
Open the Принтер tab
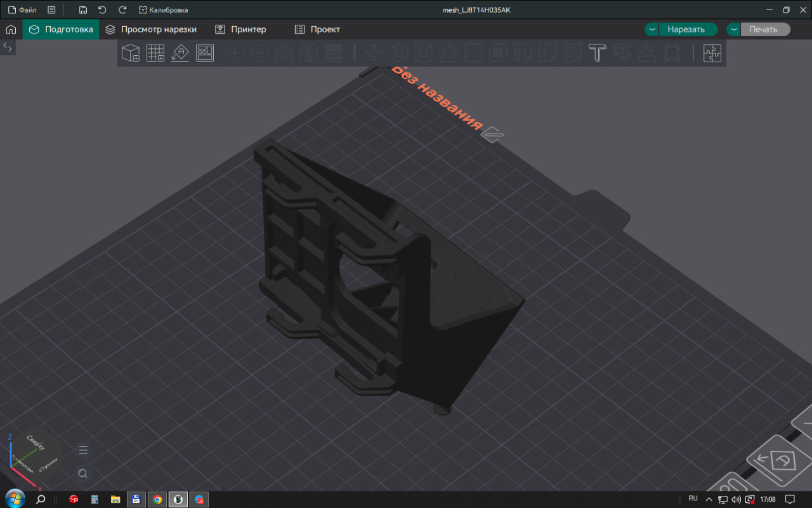click(240, 29)
